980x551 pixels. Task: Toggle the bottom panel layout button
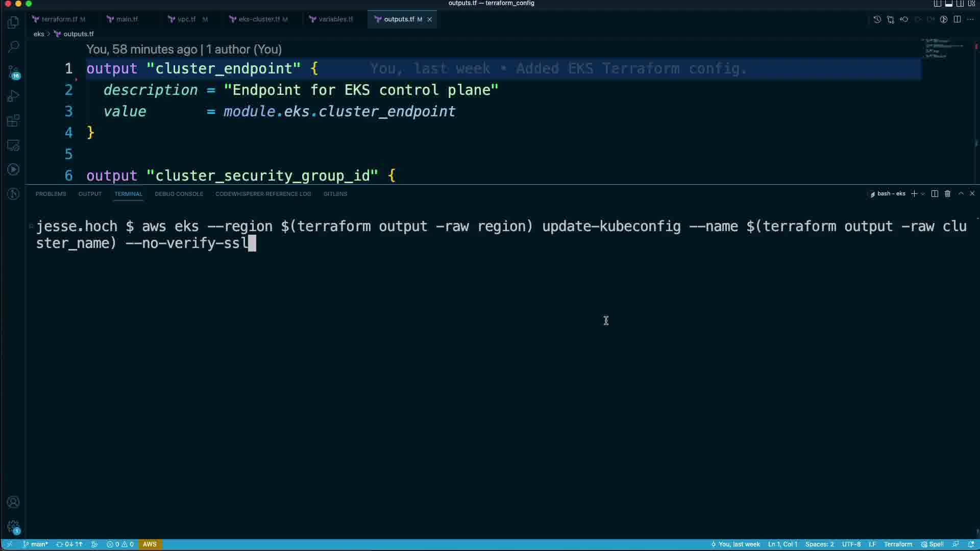949,4
